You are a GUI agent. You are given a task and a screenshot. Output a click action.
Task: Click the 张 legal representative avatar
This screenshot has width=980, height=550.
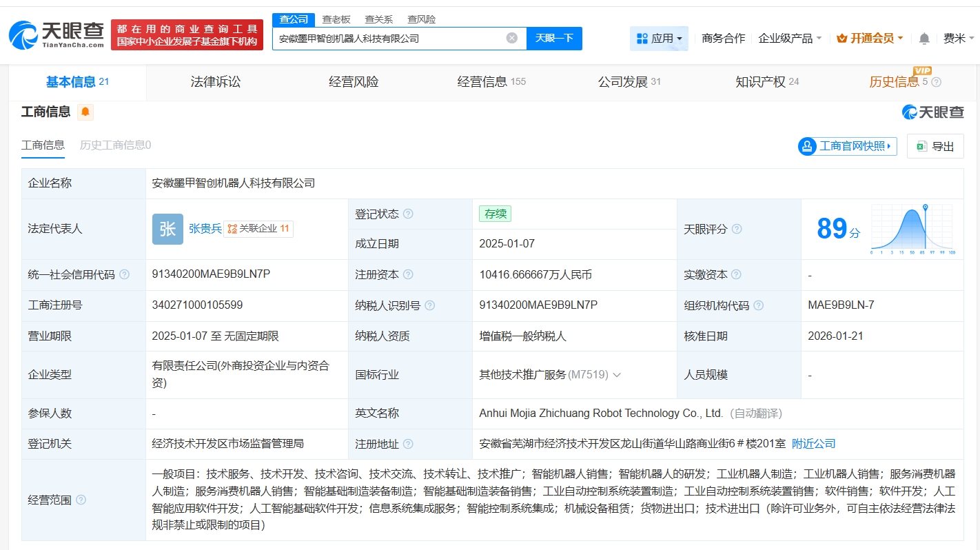[x=167, y=229]
